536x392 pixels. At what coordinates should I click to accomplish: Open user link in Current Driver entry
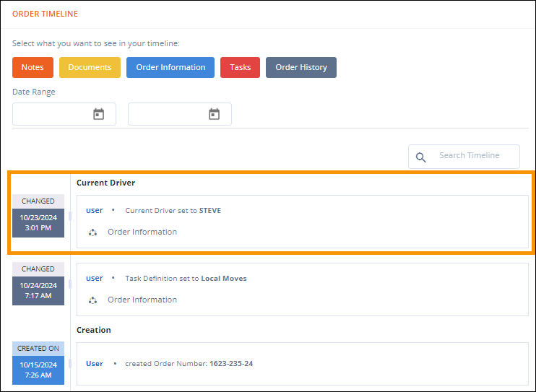(95, 211)
